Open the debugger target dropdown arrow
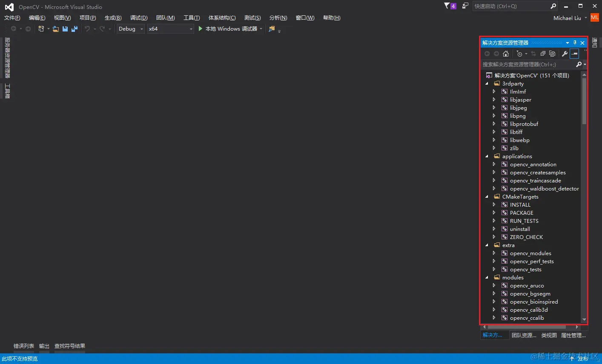 261,29
